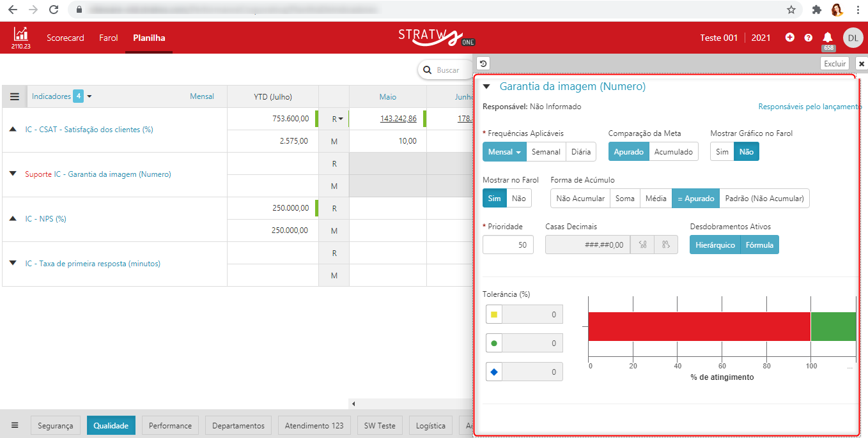Select = Apurado accumulation option

tap(696, 199)
